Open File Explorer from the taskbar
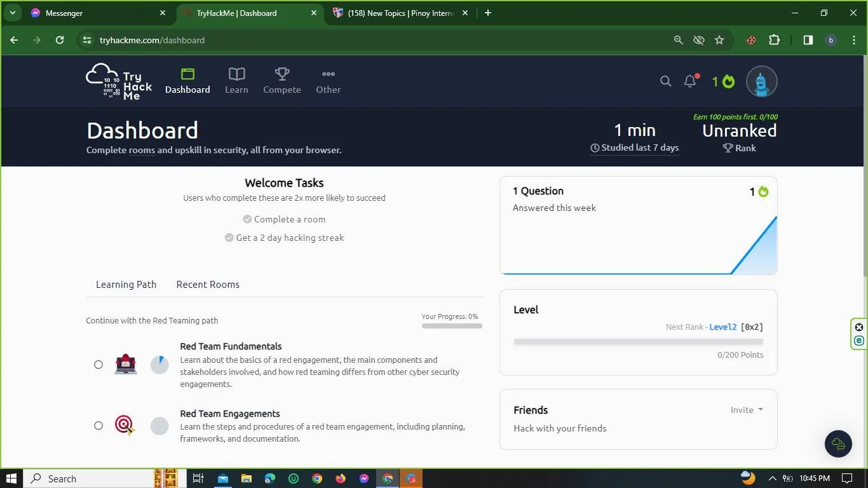868x488 pixels. click(x=246, y=478)
